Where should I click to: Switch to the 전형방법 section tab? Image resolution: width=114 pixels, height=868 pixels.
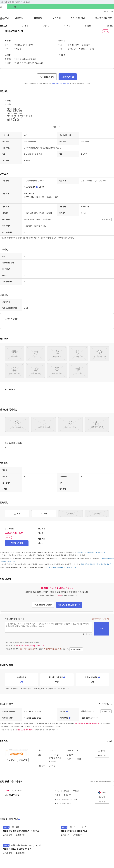coord(88,26)
